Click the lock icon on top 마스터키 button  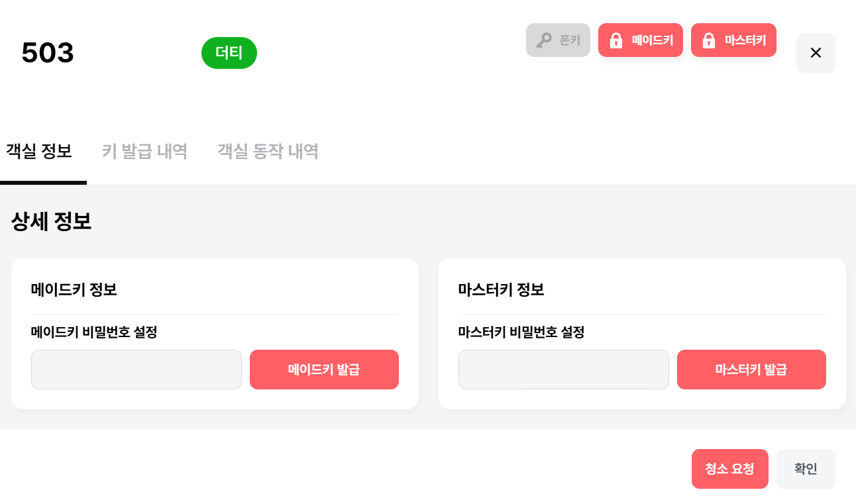pos(709,40)
